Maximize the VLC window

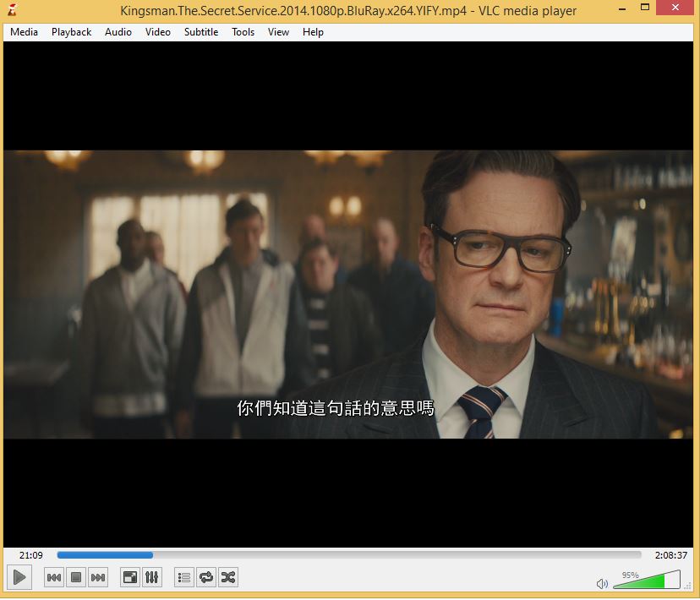(x=645, y=7)
